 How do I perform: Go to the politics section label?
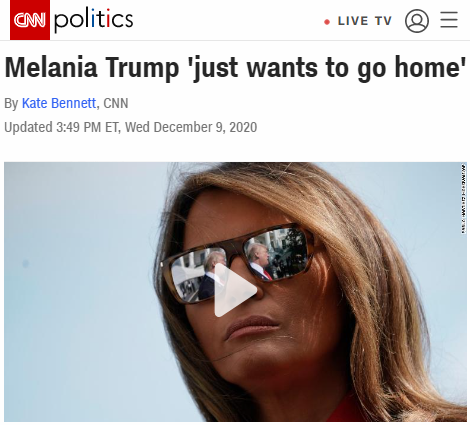[x=93, y=20]
